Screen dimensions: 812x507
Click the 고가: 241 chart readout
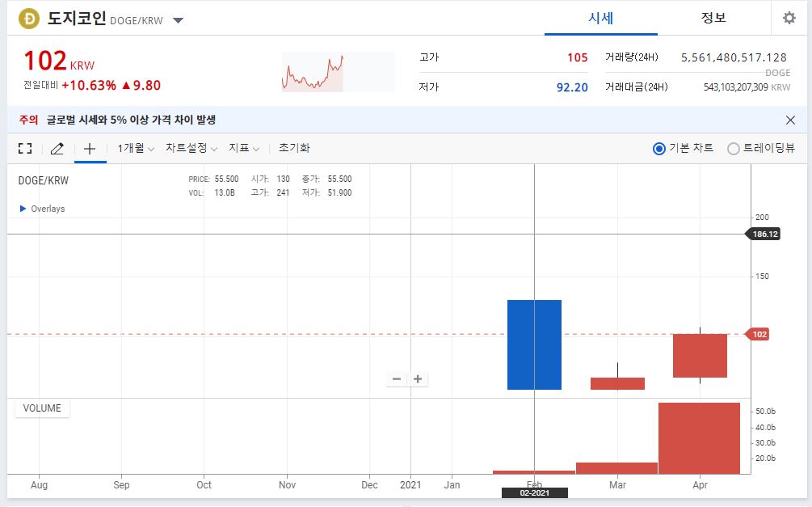271,192
